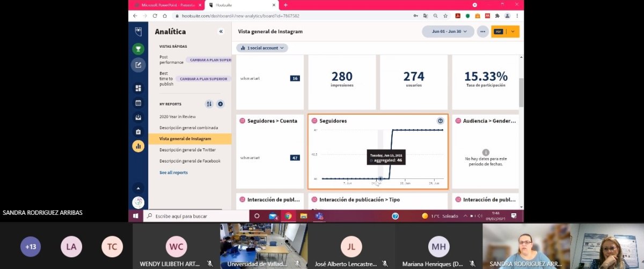Open Mail app on taskbar

(273, 216)
